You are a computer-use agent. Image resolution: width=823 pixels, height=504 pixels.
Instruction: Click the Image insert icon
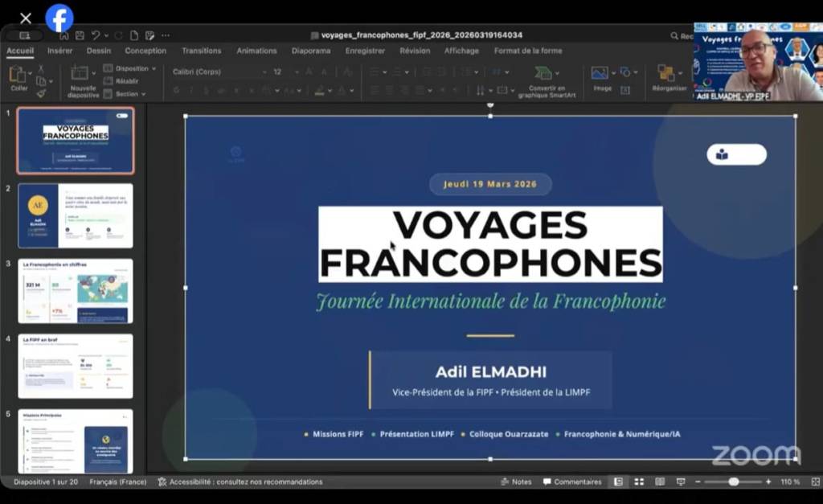600,73
